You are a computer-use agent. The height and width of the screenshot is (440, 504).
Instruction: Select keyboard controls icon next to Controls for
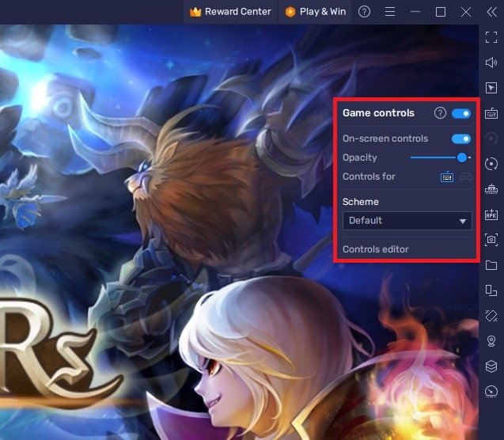[x=447, y=176]
